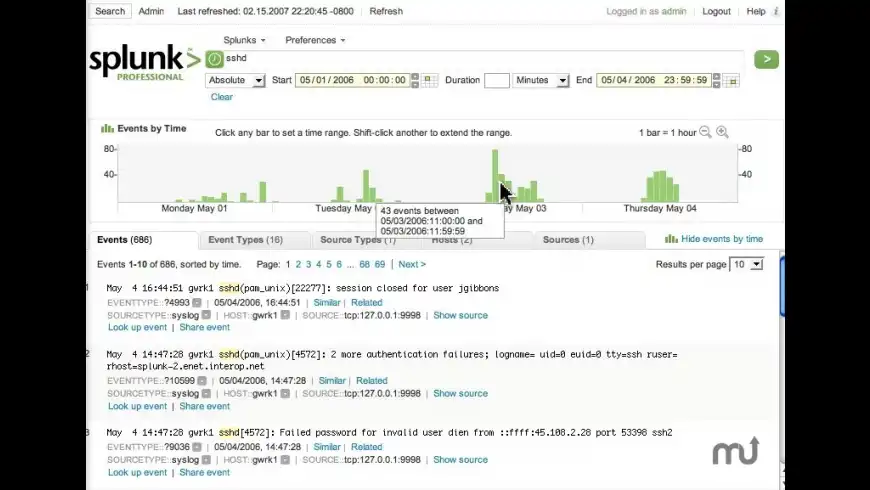Click the Duration input field
Image resolution: width=870 pixels, height=490 pixels.
[x=497, y=80]
